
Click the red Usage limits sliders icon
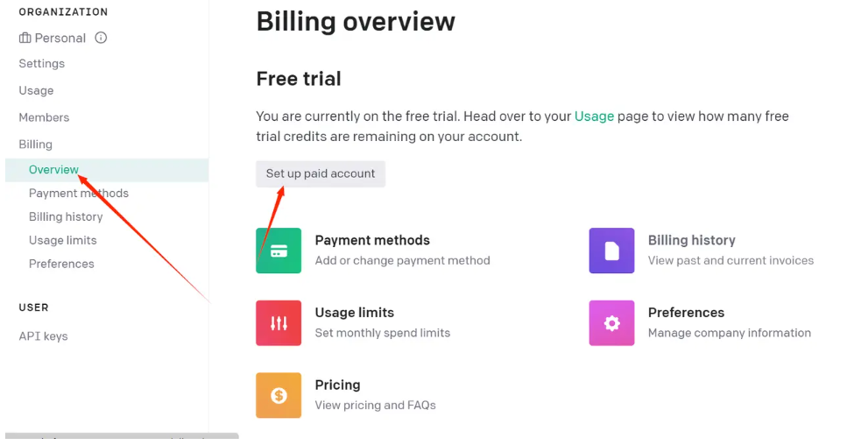[279, 323]
